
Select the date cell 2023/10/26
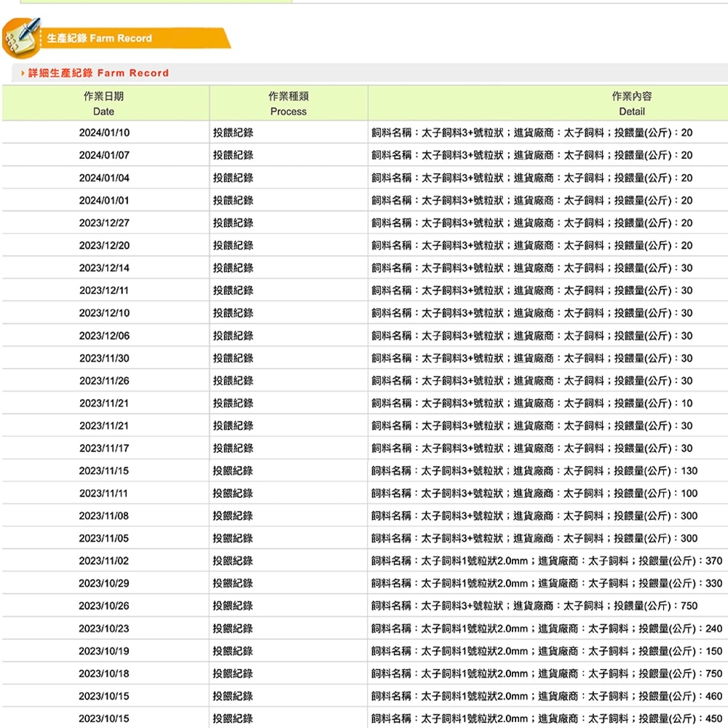104,606
